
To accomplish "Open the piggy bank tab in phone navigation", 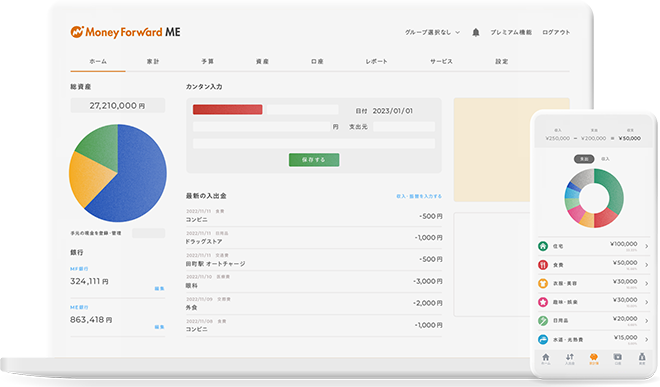I will [593, 358].
